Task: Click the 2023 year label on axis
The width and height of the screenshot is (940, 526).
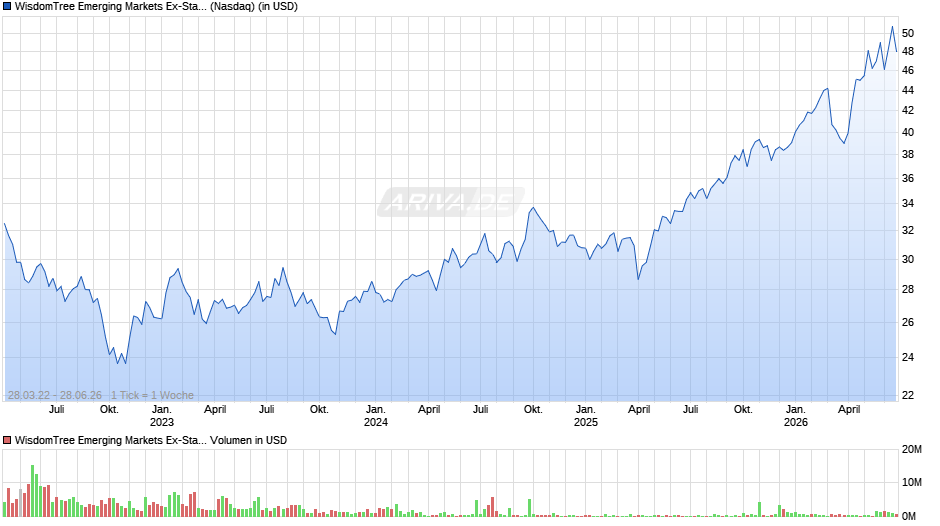Action: point(161,422)
